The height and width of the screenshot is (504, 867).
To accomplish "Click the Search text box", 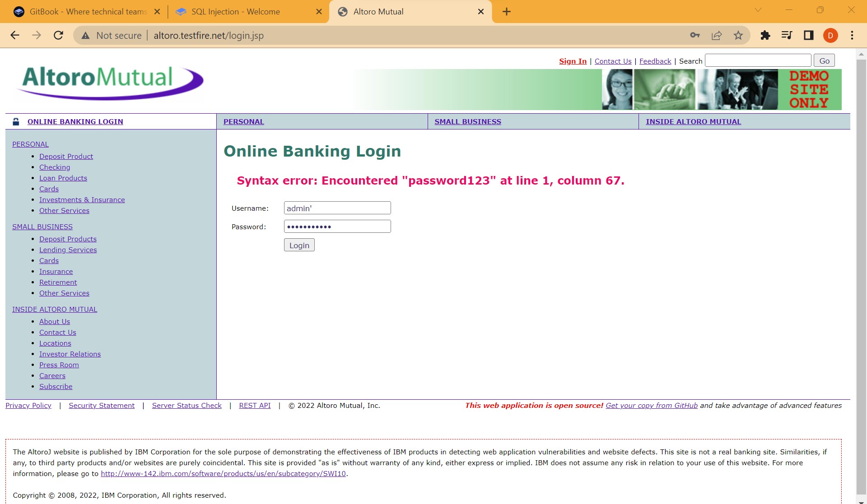I will (757, 60).
